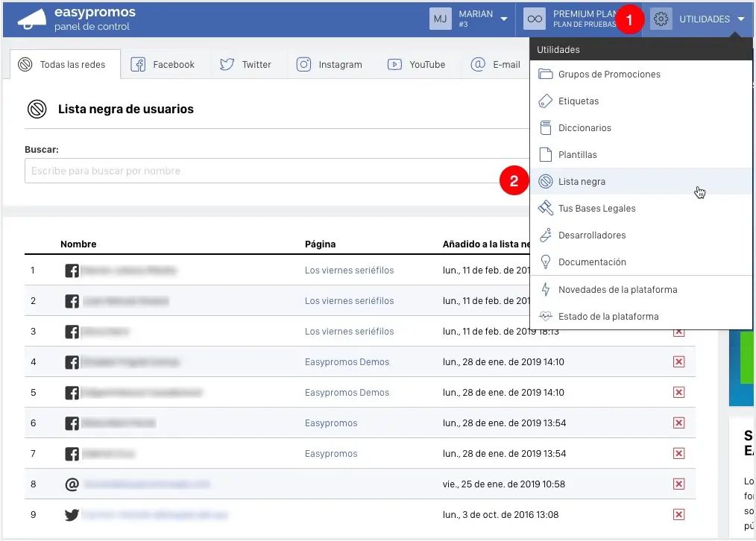The width and height of the screenshot is (756, 541).
Task: Open the Easypromos page link in row 6
Action: click(331, 423)
